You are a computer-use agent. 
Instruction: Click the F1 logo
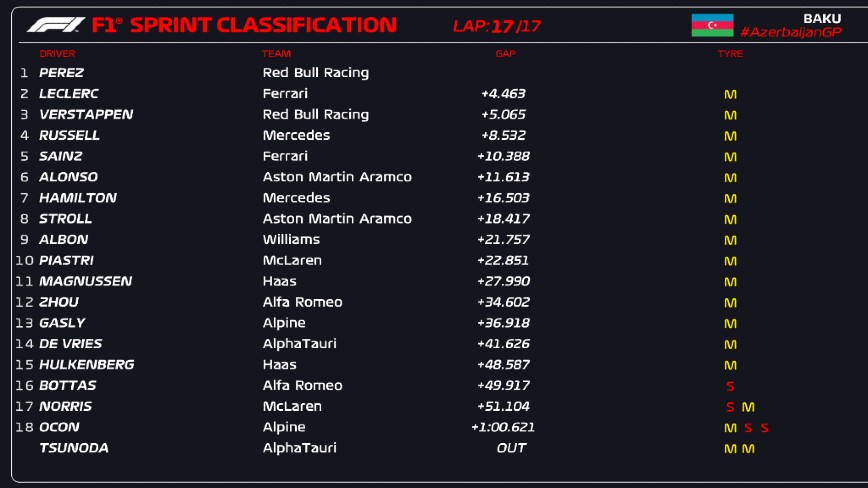click(54, 25)
